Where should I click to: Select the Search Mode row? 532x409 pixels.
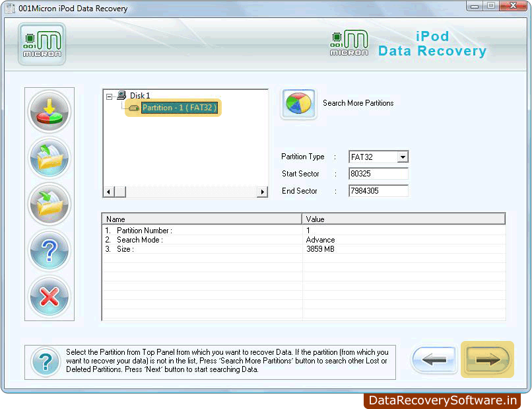304,240
